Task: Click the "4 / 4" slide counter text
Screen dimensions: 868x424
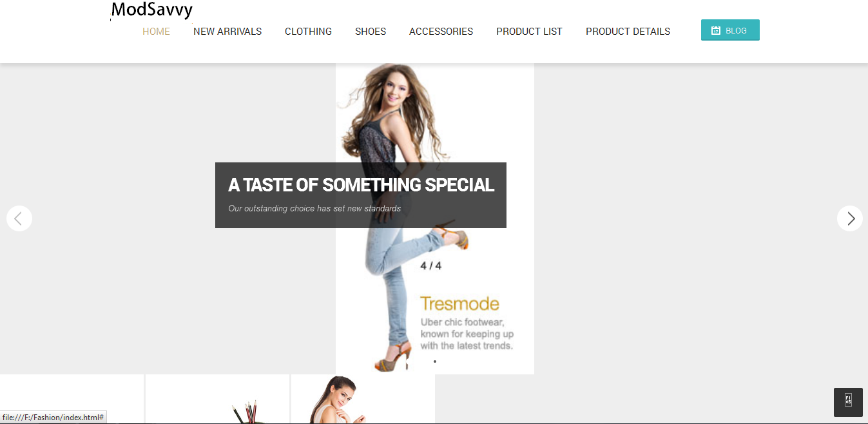Action: point(431,265)
